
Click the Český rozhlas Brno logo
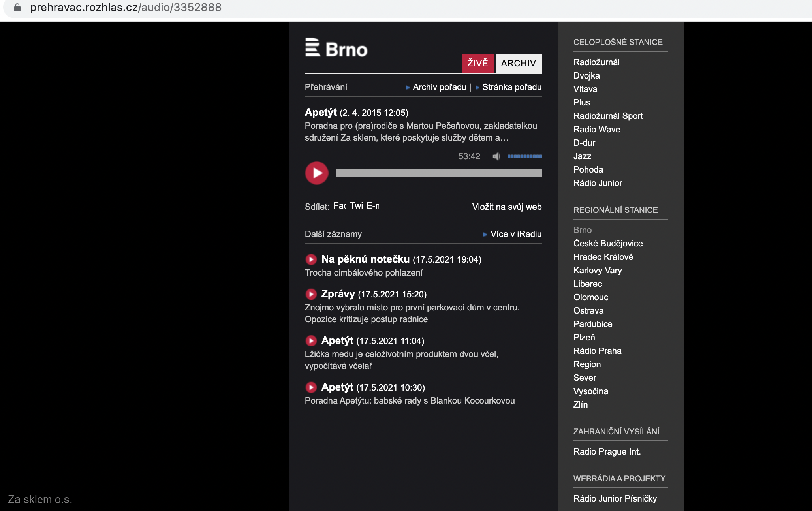tap(336, 49)
